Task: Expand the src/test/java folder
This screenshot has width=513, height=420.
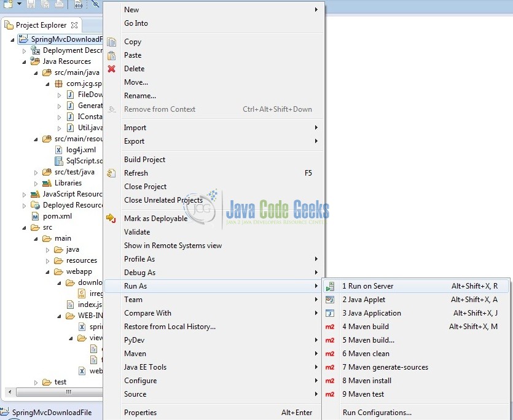Action: pyautogui.click(x=36, y=173)
